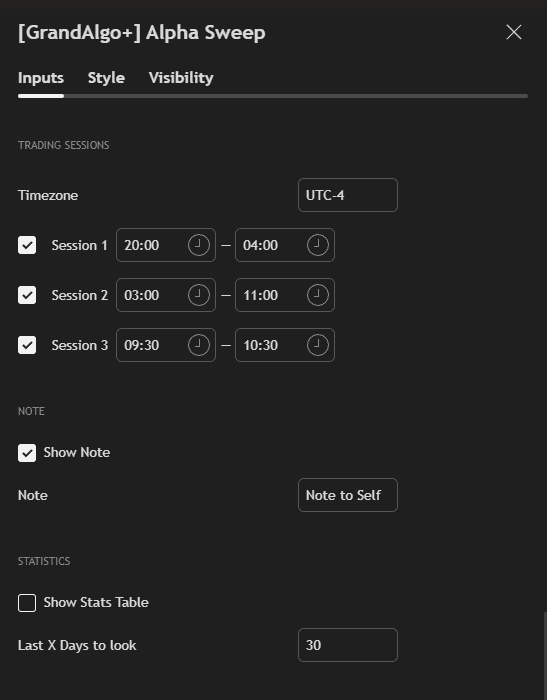The width and height of the screenshot is (547, 700).
Task: Disable the Session 3 checkbox
Action: (x=27, y=345)
